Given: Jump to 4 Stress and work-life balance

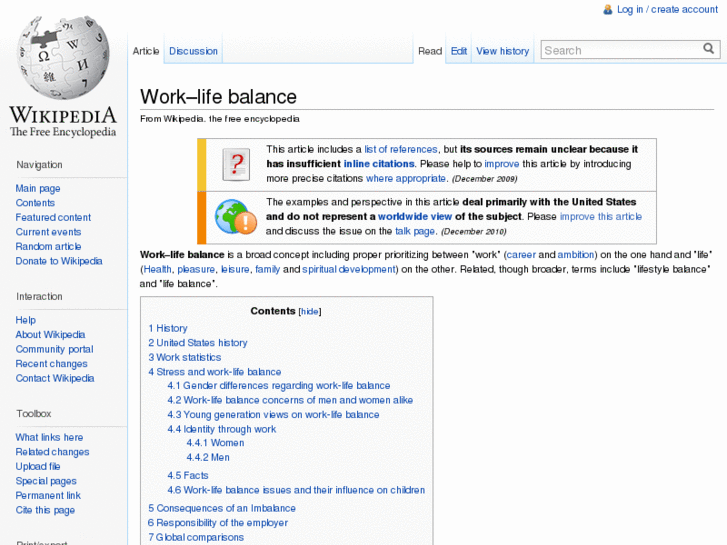Looking at the screenshot, I should [x=215, y=372].
